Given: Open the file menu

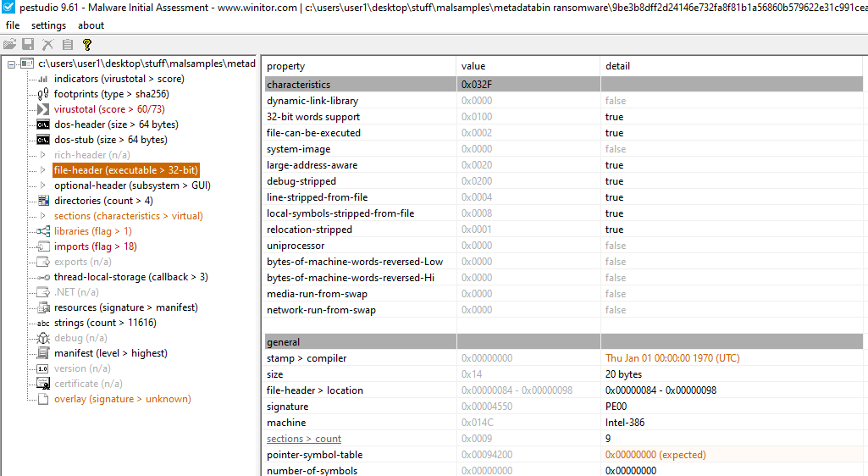Looking at the screenshot, I should pos(12,25).
